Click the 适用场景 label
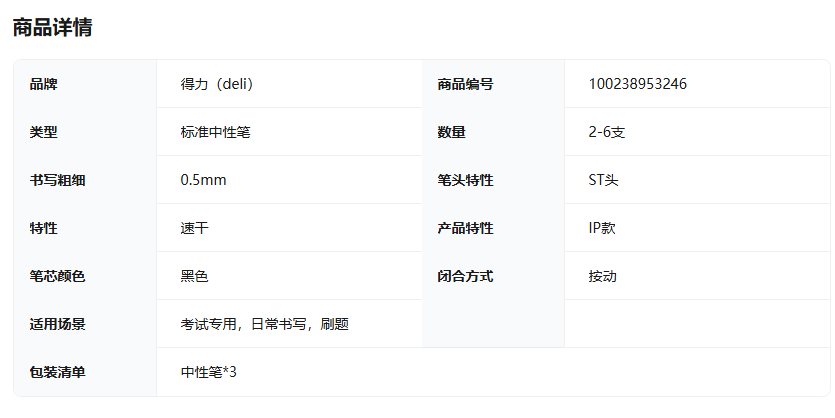This screenshot has height=418, width=835. (58, 324)
